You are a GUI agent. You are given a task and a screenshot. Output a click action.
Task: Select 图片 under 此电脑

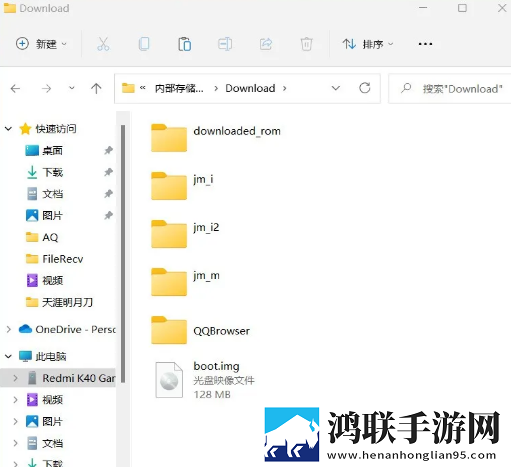(44, 422)
